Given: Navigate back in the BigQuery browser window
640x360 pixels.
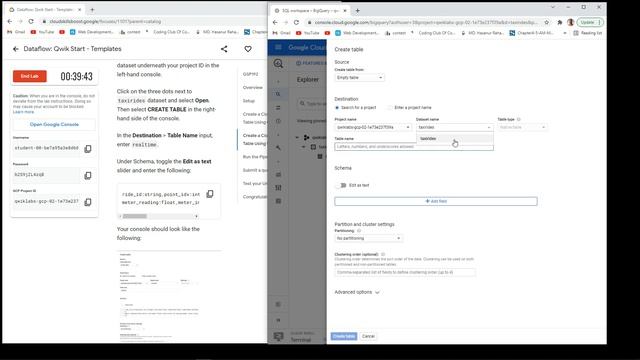Looking at the screenshot, I should click(x=275, y=22).
